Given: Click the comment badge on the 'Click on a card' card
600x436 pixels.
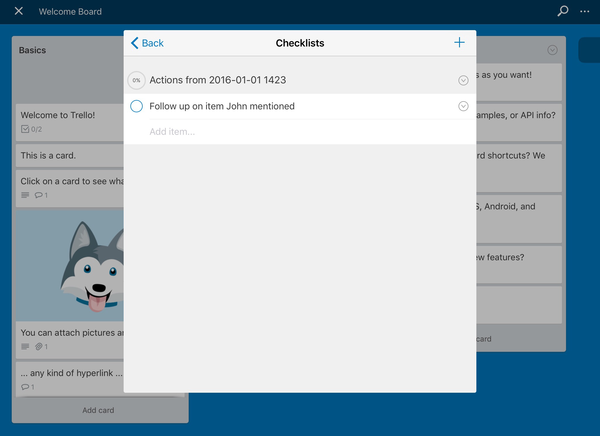Looking at the screenshot, I should [41, 195].
